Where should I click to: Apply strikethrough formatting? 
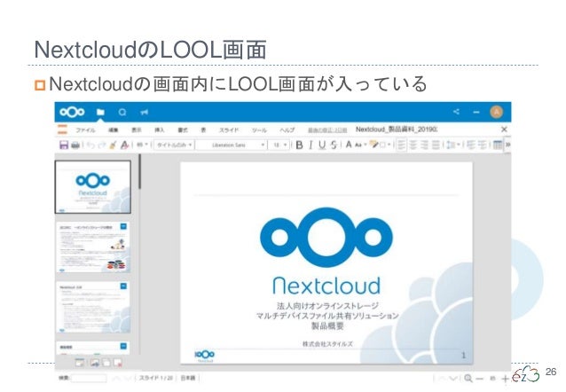(x=334, y=145)
